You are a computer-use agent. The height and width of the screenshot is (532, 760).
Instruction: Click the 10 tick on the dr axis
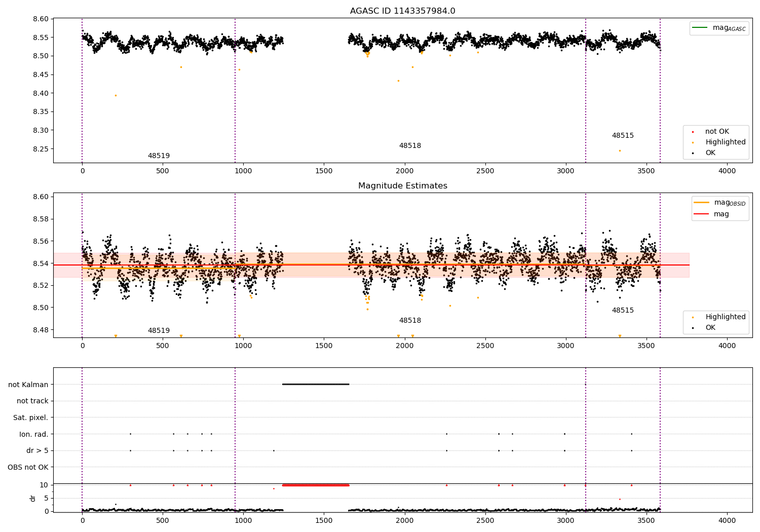pos(44,485)
